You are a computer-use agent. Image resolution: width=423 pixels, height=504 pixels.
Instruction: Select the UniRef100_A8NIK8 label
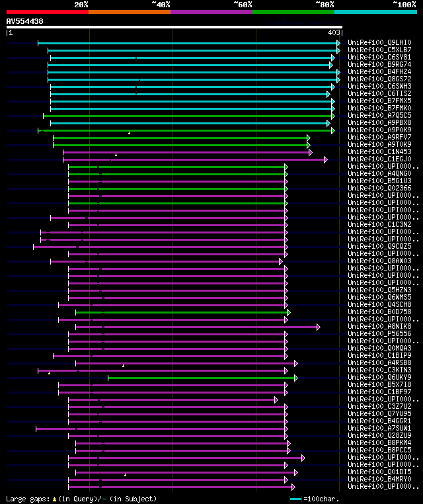[379, 326]
